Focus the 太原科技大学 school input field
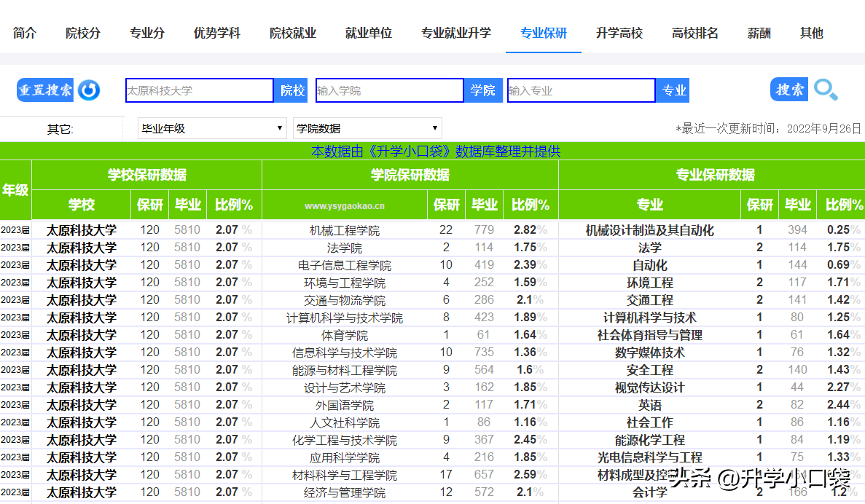 tap(199, 90)
